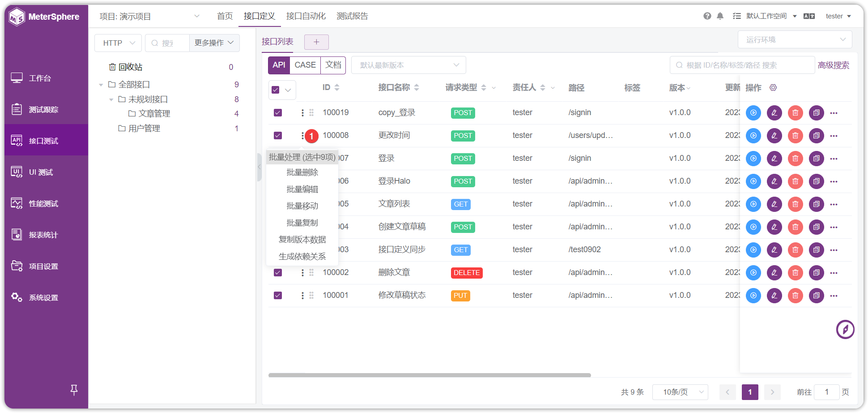868x413 pixels.
Task: Open 报表统计 module
Action: click(47, 235)
